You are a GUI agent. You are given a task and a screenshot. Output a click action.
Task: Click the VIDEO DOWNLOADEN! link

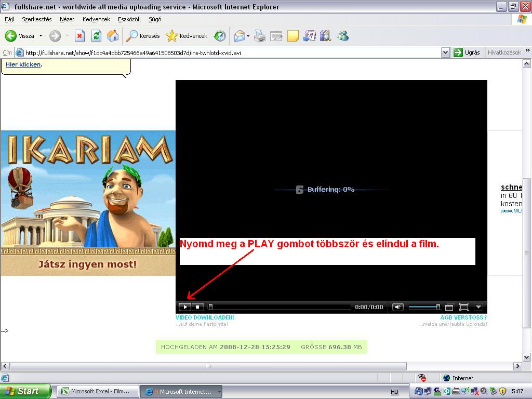pos(205,317)
